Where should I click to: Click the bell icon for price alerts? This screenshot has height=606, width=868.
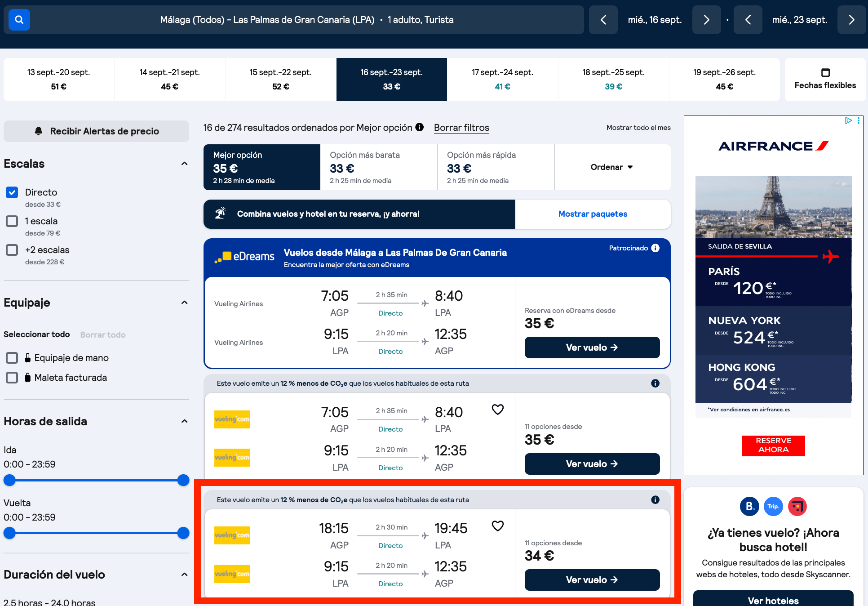(39, 131)
